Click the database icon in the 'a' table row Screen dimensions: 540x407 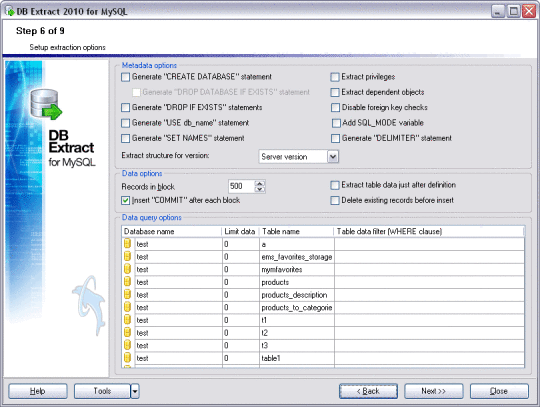pyautogui.click(x=127, y=244)
